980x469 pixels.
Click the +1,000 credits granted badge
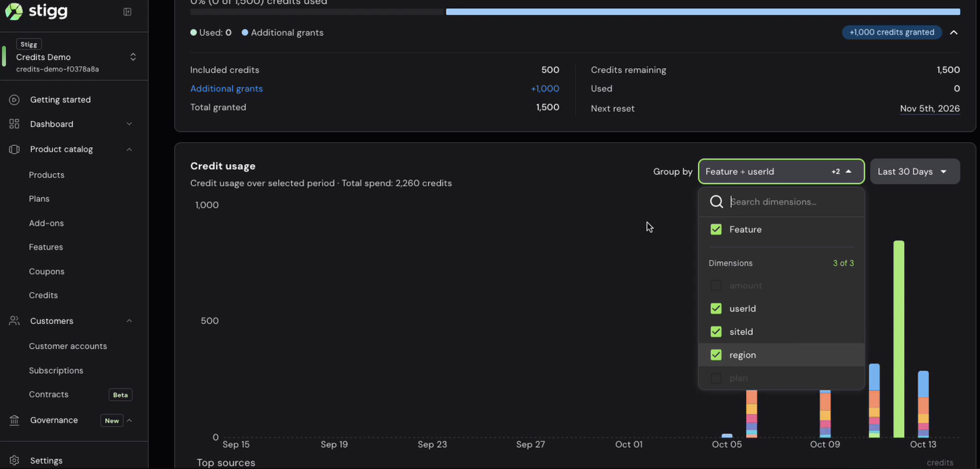pos(892,32)
